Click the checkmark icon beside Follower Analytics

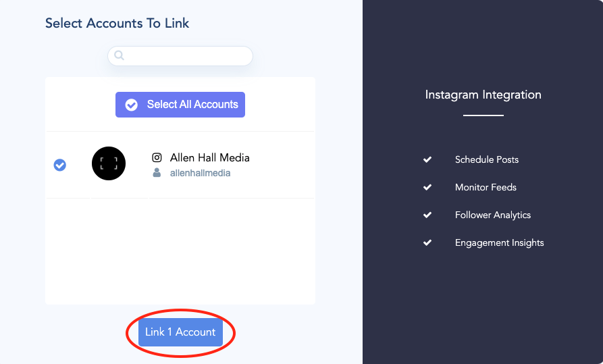point(427,215)
